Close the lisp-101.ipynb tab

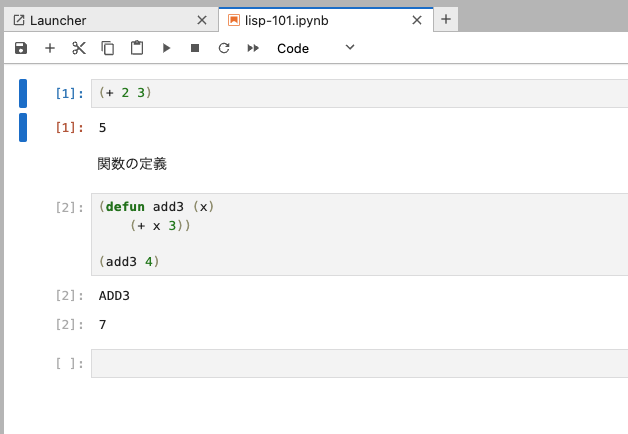pyautogui.click(x=417, y=20)
